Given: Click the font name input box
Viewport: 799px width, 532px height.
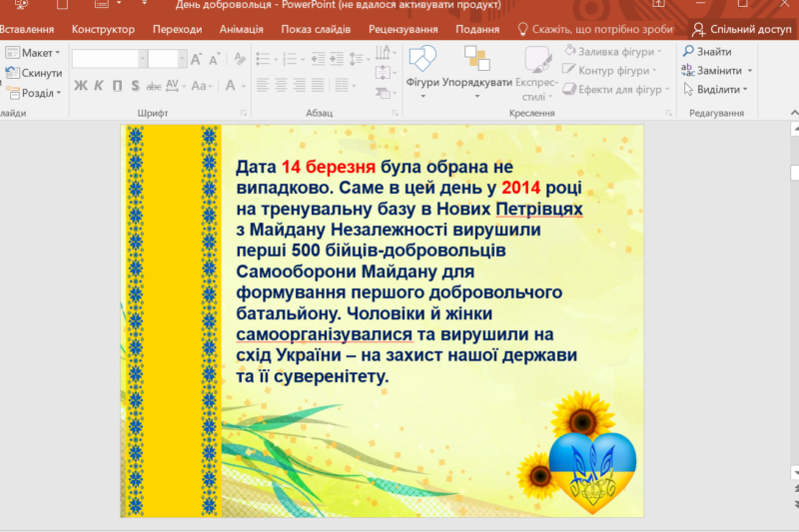Looking at the screenshot, I should [x=109, y=59].
